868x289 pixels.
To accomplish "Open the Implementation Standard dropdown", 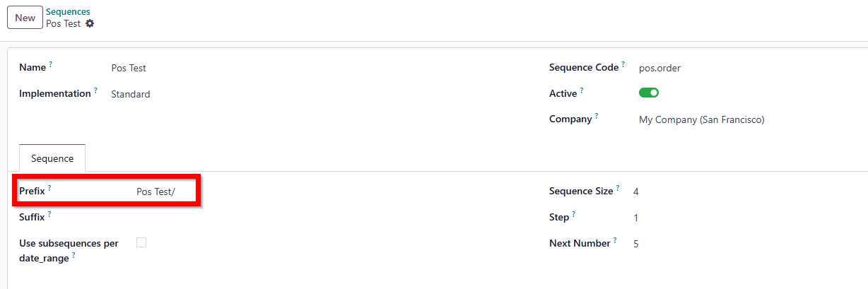I will (x=130, y=94).
